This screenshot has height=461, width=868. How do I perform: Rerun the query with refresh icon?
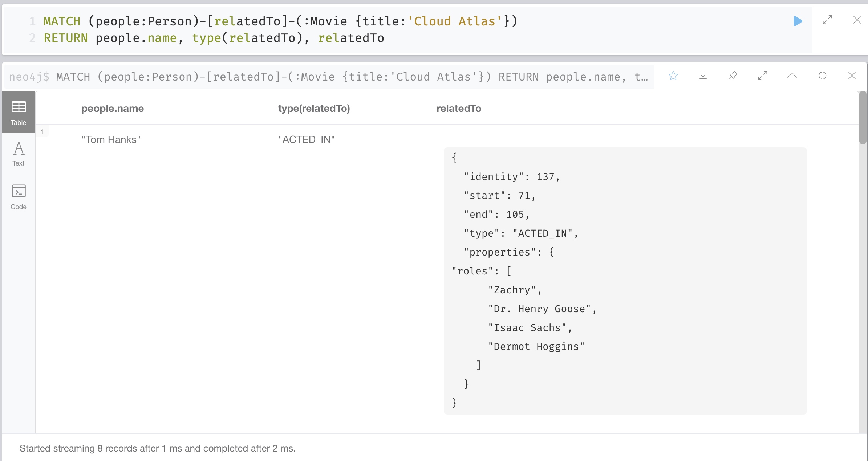click(x=822, y=76)
